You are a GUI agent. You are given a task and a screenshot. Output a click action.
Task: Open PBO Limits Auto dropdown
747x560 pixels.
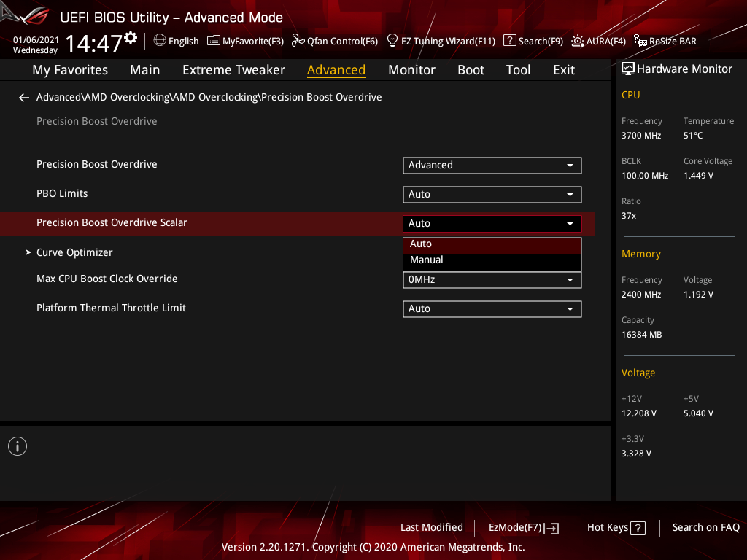(492, 194)
